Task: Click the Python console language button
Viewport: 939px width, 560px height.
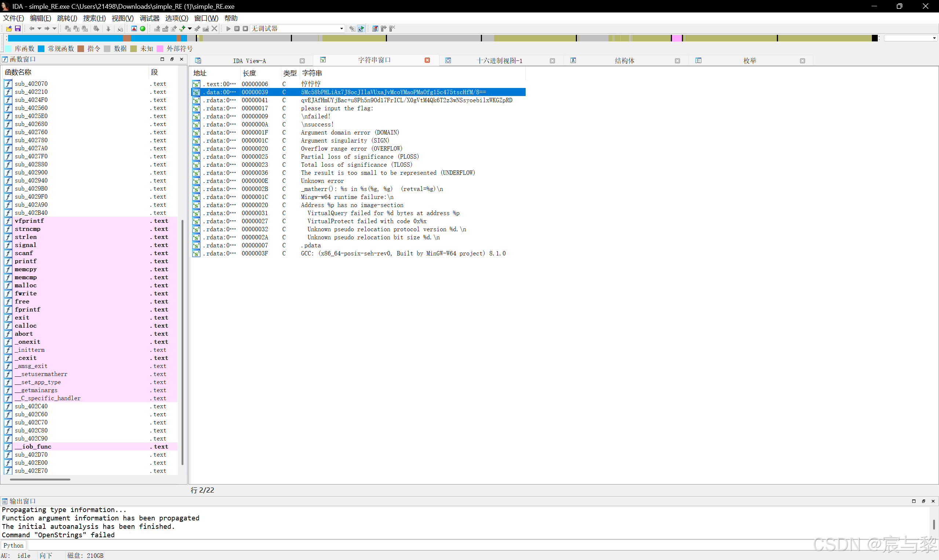Action: click(x=14, y=545)
